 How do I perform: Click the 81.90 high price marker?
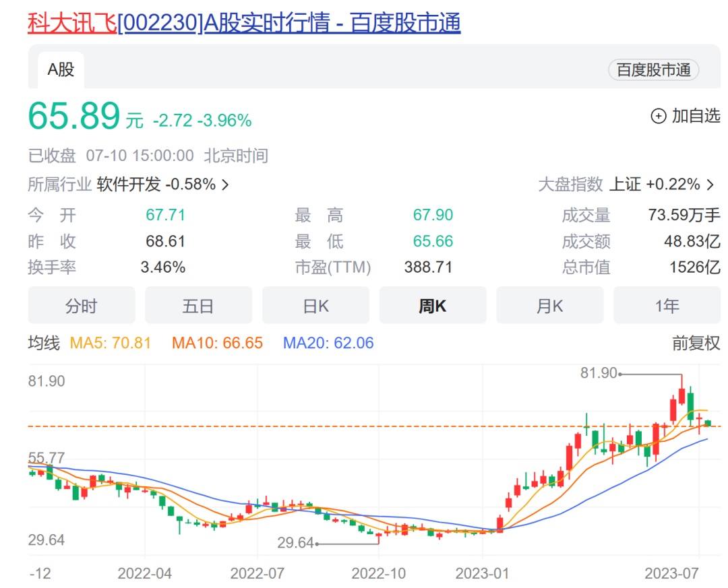pyautogui.click(x=599, y=372)
